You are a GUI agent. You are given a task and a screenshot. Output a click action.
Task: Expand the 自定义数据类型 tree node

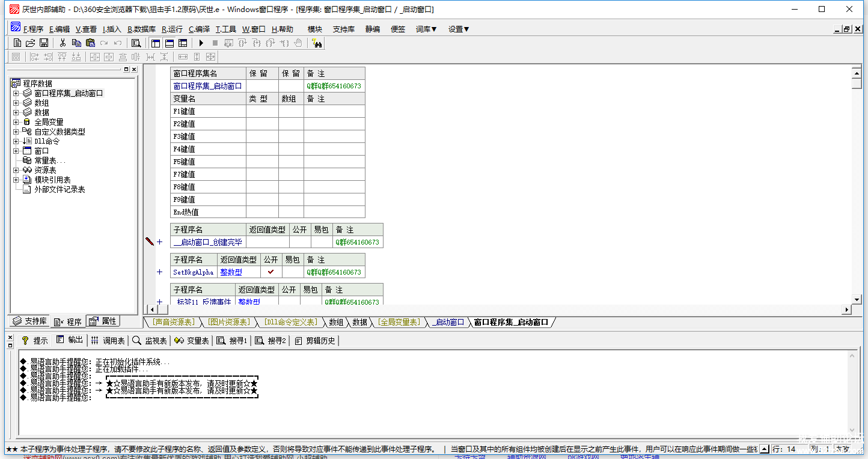(x=16, y=132)
